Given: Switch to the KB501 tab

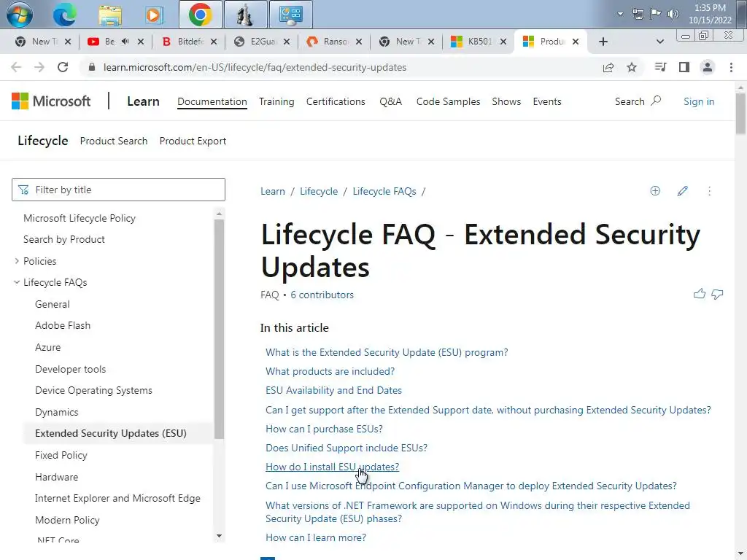Looking at the screenshot, I should point(477,42).
